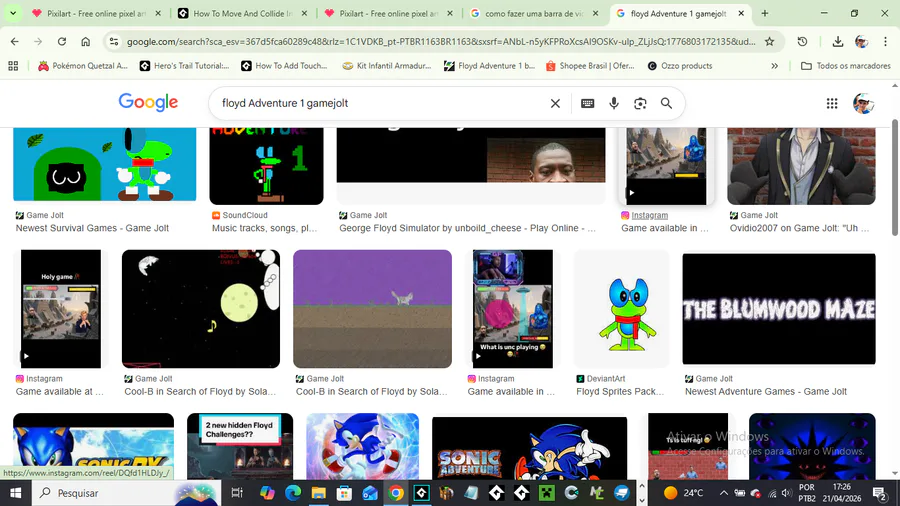Bookmark this page with the star icon
Screen dimensions: 900x506
(769, 41)
